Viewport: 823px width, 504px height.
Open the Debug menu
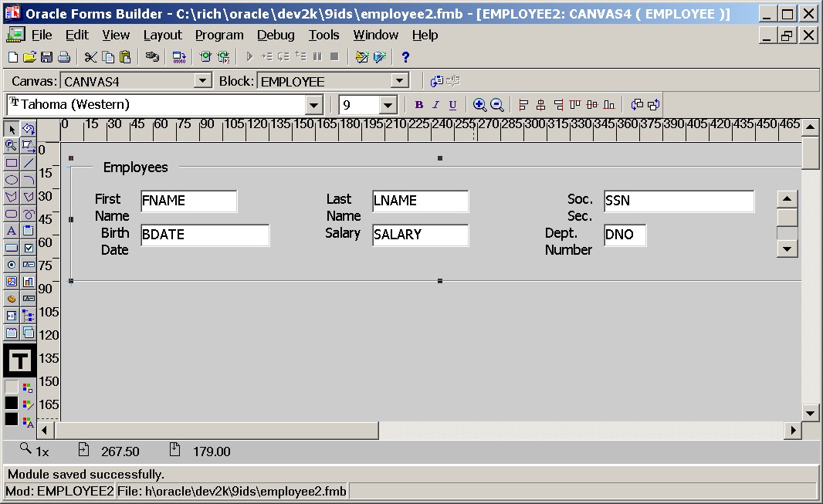point(276,36)
